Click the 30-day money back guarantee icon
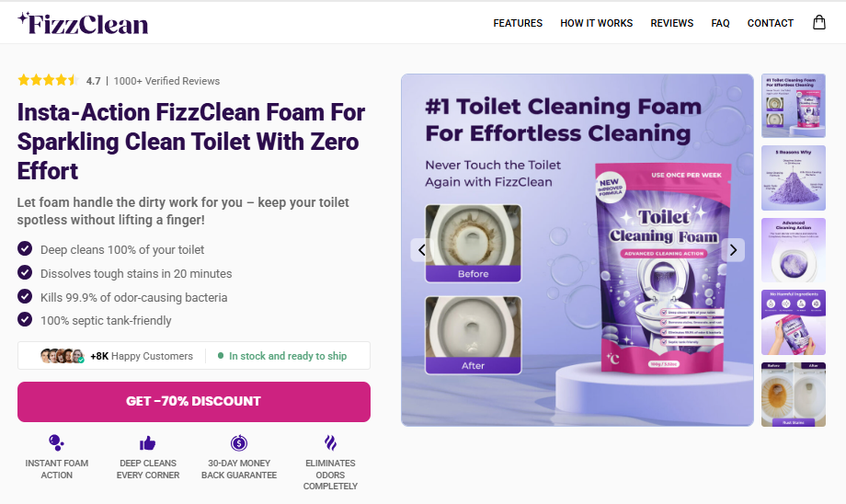Viewport: 846px width, 504px height. pyautogui.click(x=239, y=442)
